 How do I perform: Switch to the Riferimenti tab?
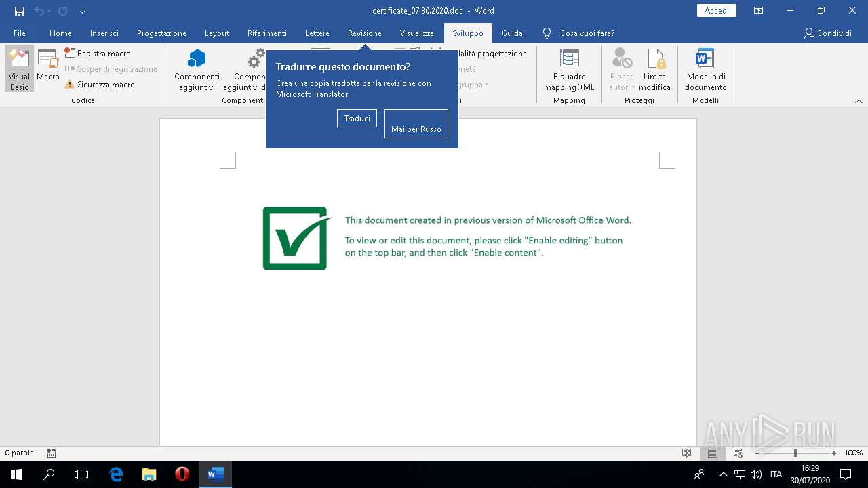tap(267, 33)
